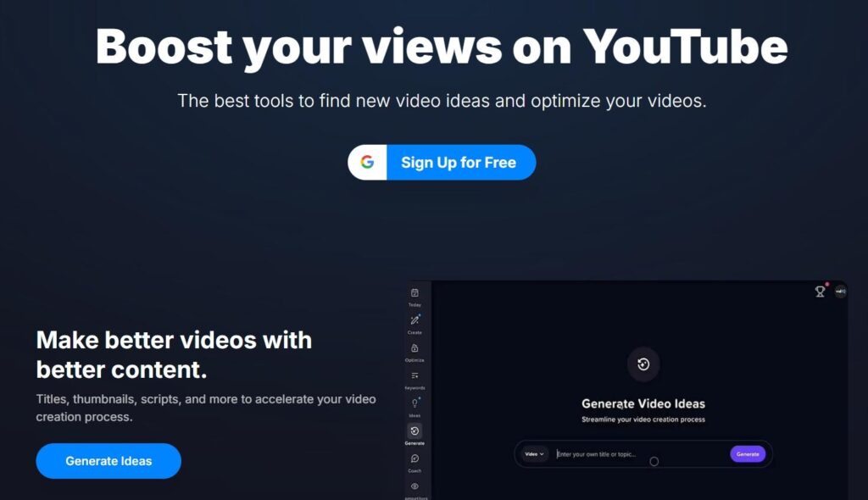Select the Create pencil icon
The image size is (868, 500).
[415, 320]
